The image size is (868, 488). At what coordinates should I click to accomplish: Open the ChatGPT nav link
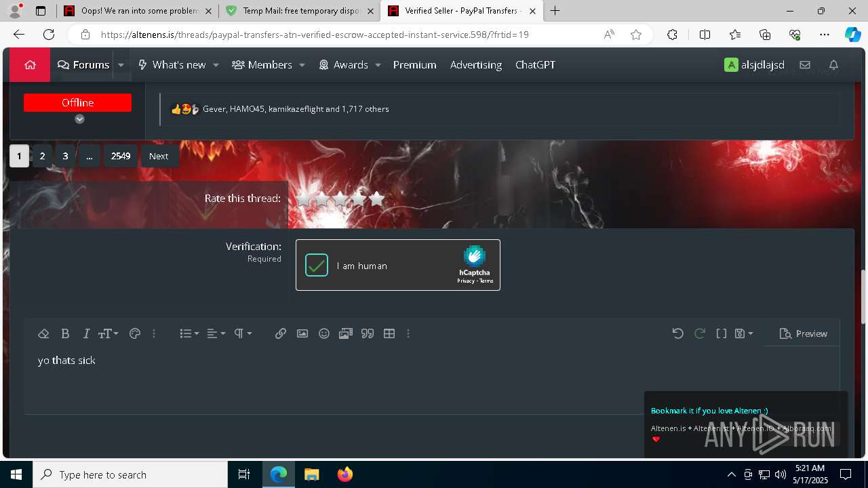pyautogui.click(x=535, y=65)
